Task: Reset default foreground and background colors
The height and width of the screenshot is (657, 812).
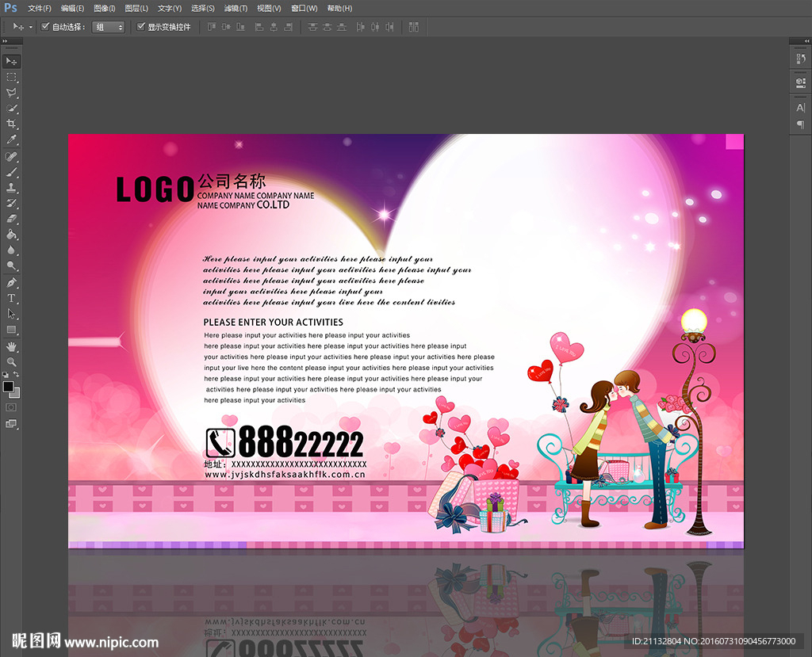Action: click(6, 374)
